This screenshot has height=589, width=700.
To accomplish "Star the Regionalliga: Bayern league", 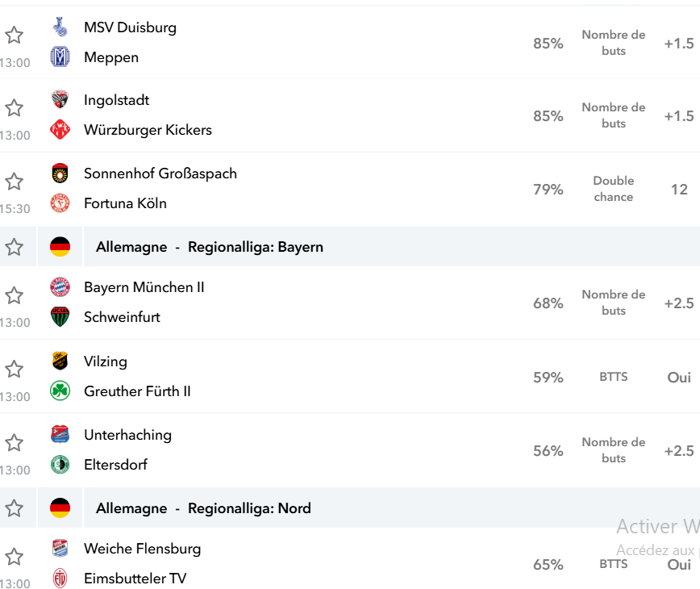I will point(14,247).
